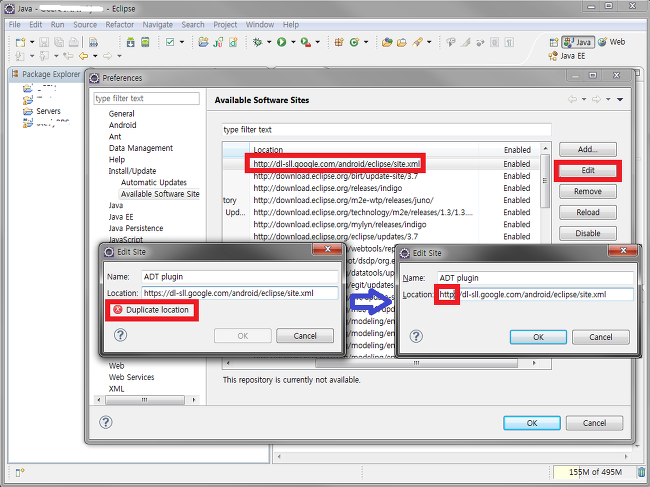This screenshot has width=650, height=487.
Task: Click the Run External Tools icon
Action: click(306, 42)
